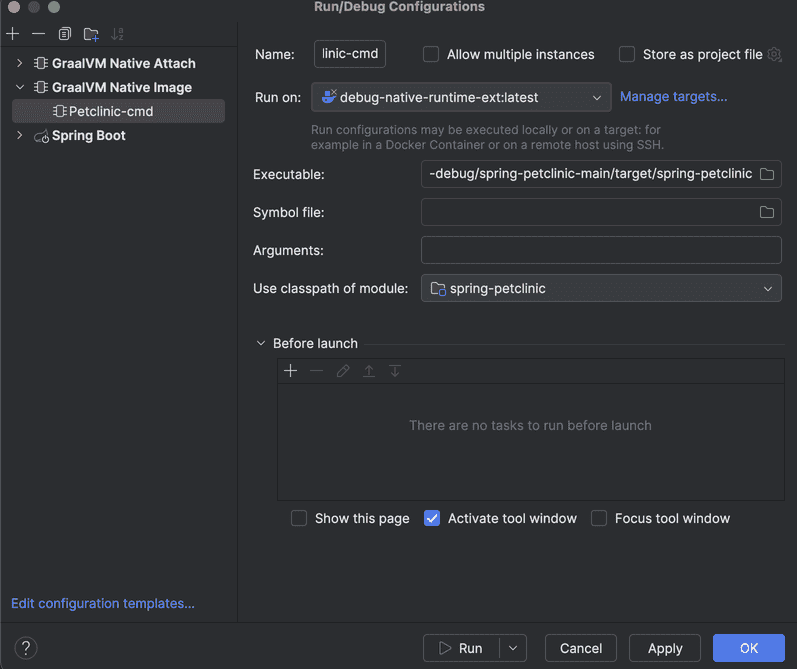This screenshot has height=669, width=797.
Task: Select the Petclinic-cmd configuration
Action: (118, 111)
